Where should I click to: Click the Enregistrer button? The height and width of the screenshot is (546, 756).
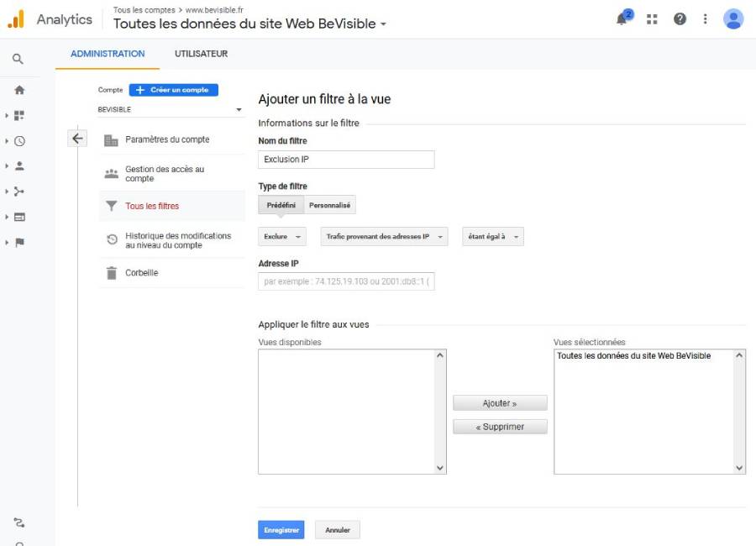click(281, 530)
